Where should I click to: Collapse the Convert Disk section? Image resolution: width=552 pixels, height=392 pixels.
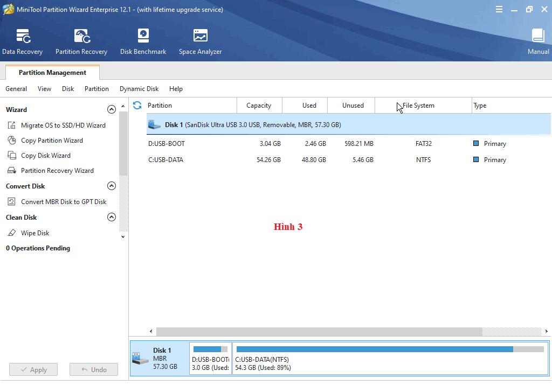point(112,186)
